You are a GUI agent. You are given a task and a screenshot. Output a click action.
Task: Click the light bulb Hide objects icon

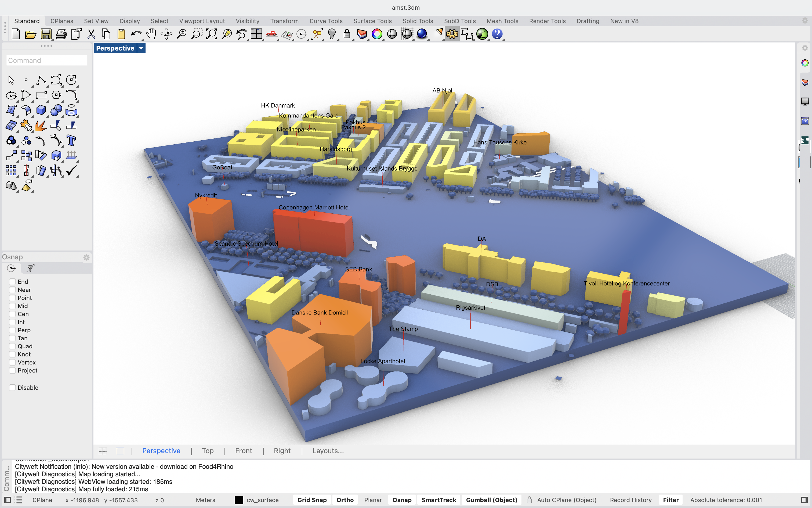click(x=332, y=34)
